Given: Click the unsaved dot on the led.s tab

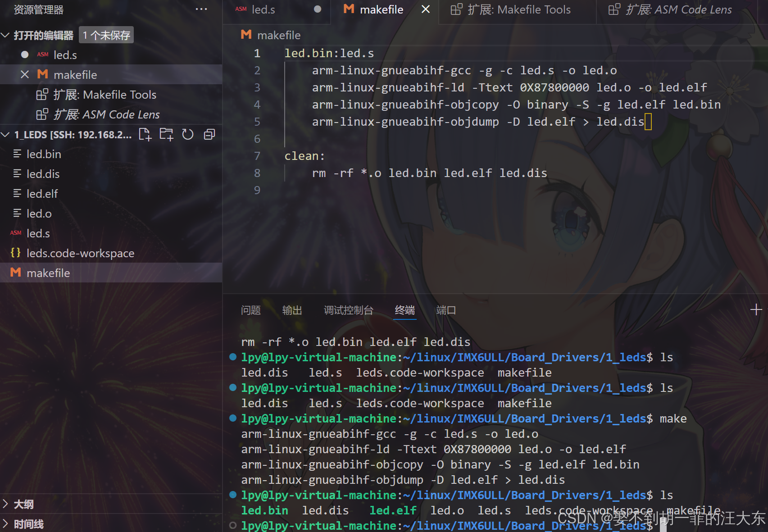Looking at the screenshot, I should (x=318, y=9).
